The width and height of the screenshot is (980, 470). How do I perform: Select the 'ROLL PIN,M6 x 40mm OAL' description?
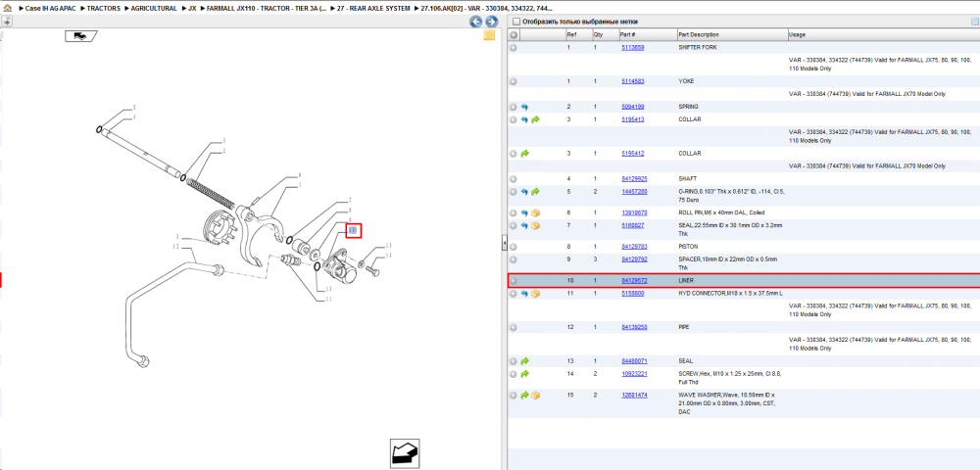pos(721,212)
